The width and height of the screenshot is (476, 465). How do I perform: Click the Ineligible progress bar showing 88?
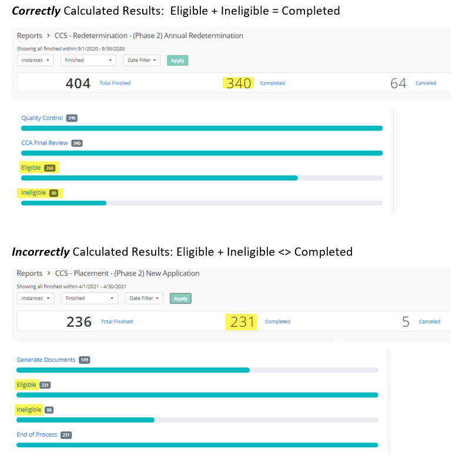(86, 420)
